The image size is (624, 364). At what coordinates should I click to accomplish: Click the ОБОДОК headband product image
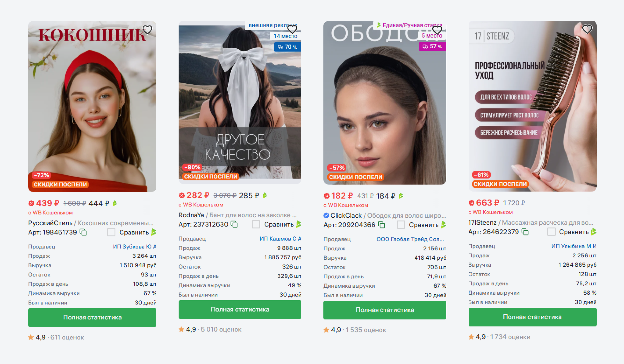point(385,103)
